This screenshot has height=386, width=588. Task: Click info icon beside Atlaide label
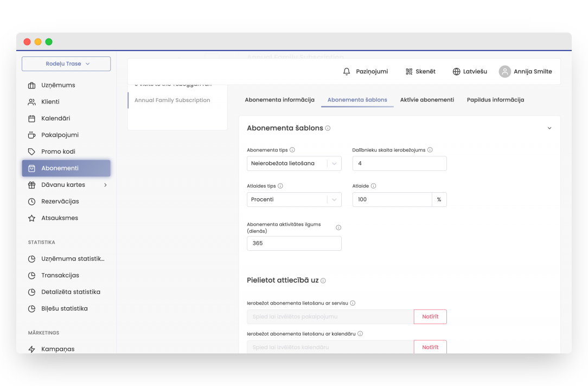373,186
